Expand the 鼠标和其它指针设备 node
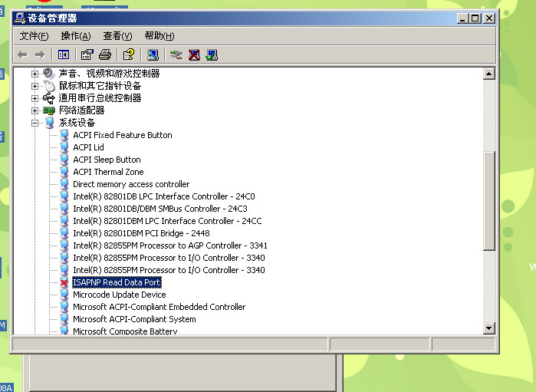This screenshot has height=392, width=536. click(x=35, y=86)
